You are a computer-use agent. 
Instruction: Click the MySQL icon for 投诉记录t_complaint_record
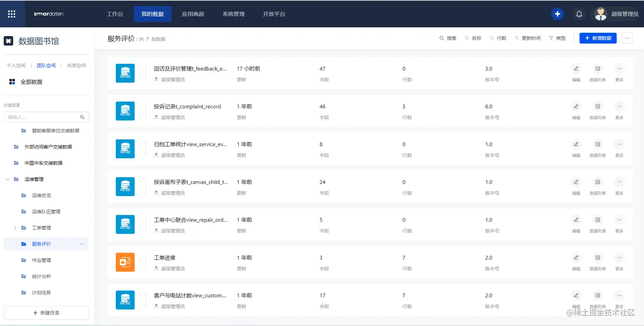125,111
